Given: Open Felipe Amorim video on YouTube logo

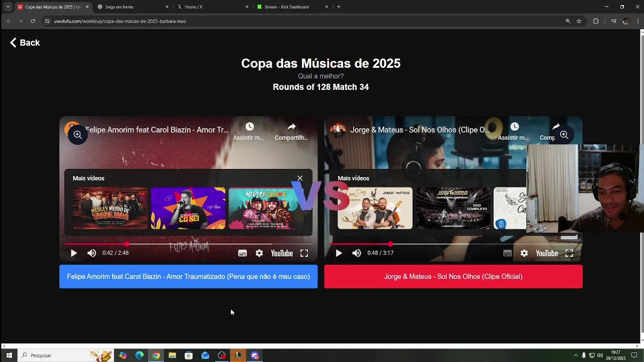Looking at the screenshot, I should pyautogui.click(x=282, y=253).
